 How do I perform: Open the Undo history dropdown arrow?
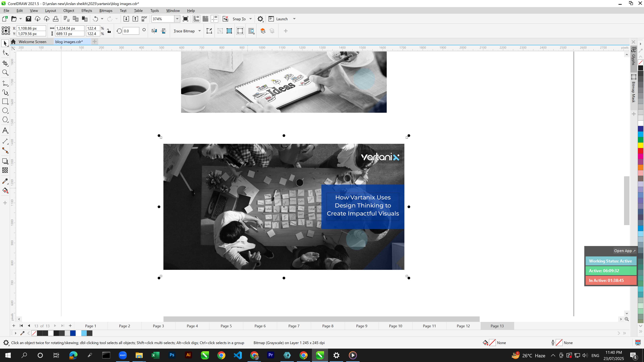point(102,19)
